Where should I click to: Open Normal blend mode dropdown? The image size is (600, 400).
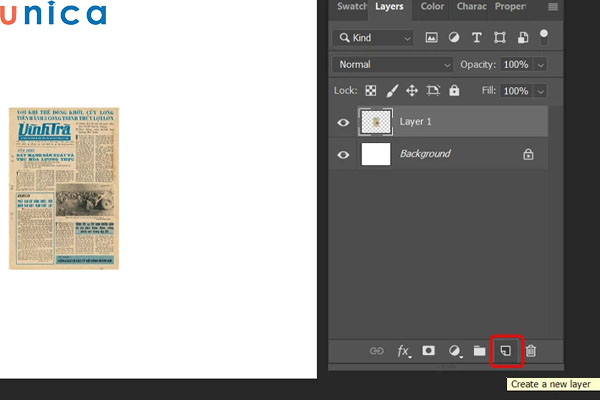point(393,65)
